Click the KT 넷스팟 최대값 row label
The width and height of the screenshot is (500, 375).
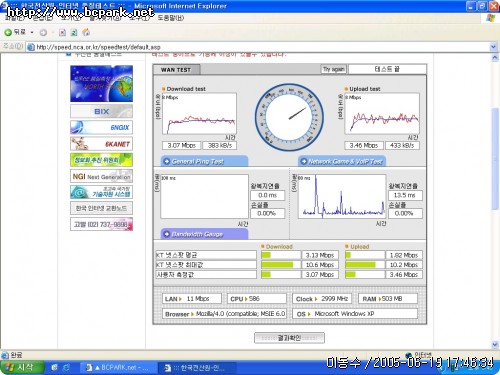click(x=206, y=265)
